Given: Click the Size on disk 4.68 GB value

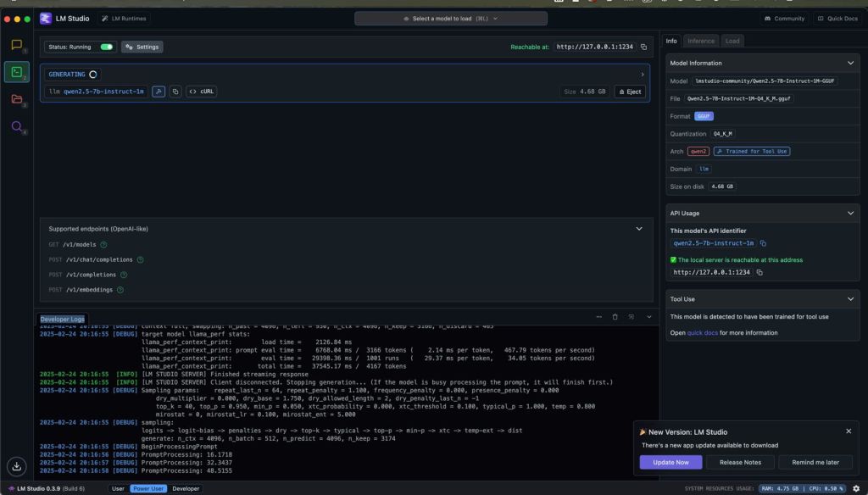Looking at the screenshot, I should point(722,186).
